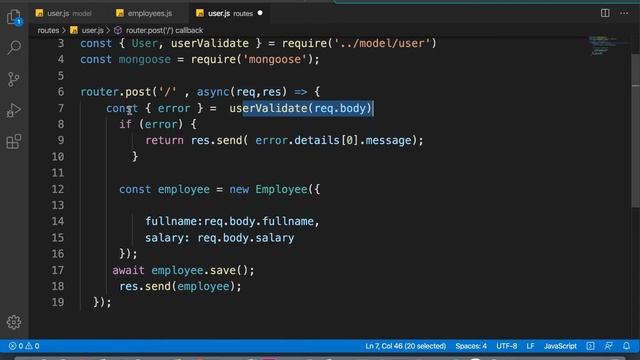Open router.post('/') callback breadcrumb
The height and width of the screenshot is (360, 640).
click(159, 30)
